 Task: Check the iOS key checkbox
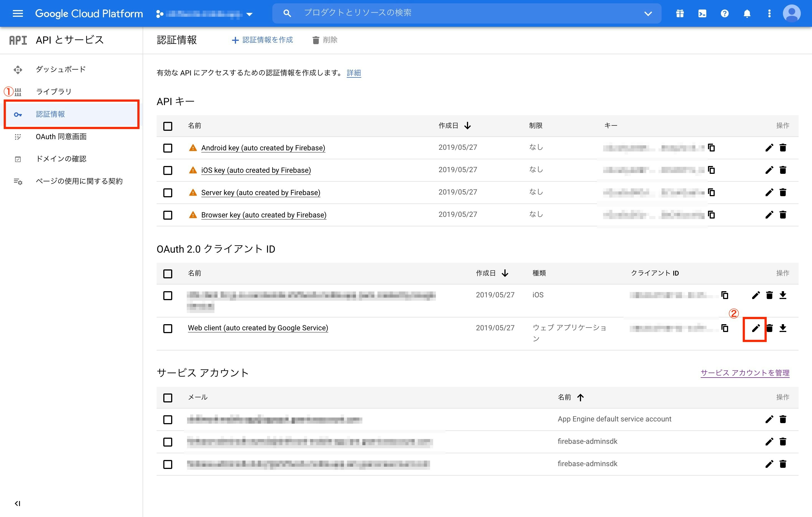[167, 170]
